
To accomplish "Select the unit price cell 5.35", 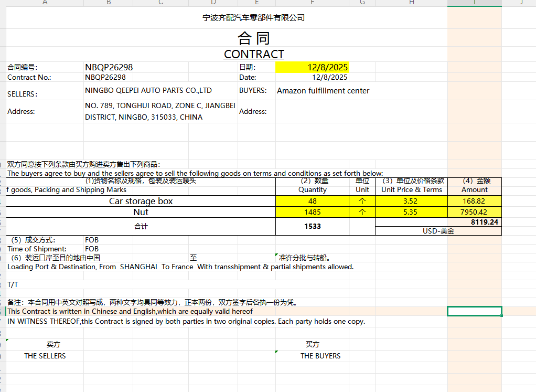I will point(411,212).
